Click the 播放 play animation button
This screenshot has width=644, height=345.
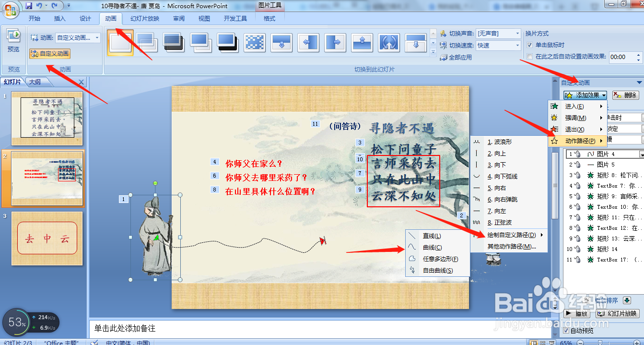point(577,313)
